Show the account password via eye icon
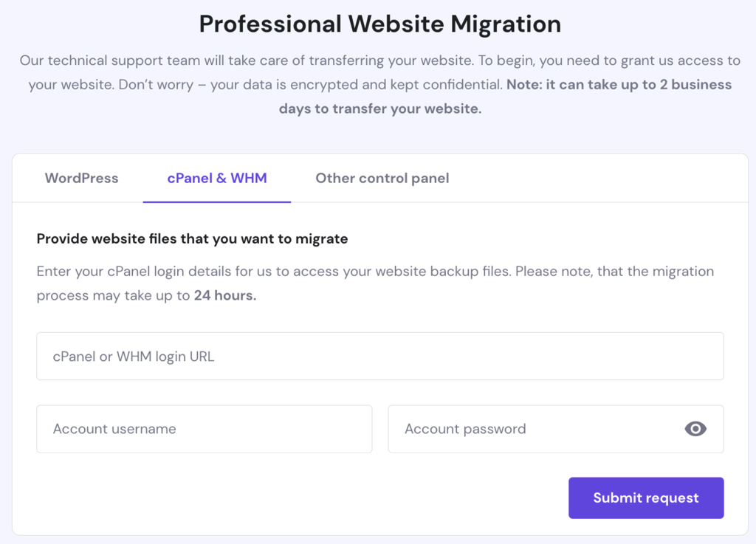The height and width of the screenshot is (544, 756). pyautogui.click(x=695, y=429)
